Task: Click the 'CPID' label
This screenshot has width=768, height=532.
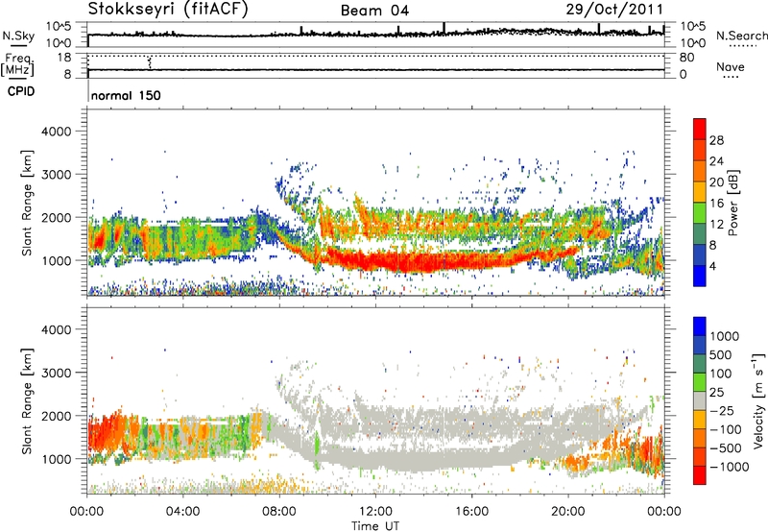Action: 21,91
